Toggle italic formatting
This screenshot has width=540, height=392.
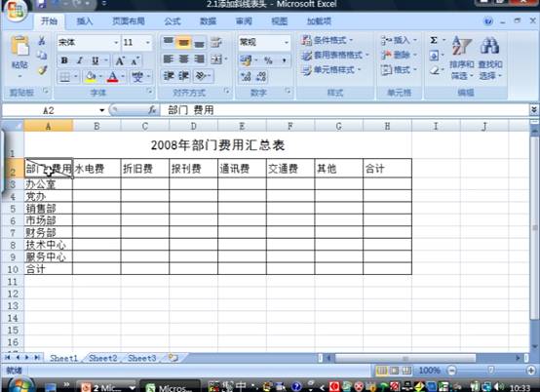coord(80,60)
